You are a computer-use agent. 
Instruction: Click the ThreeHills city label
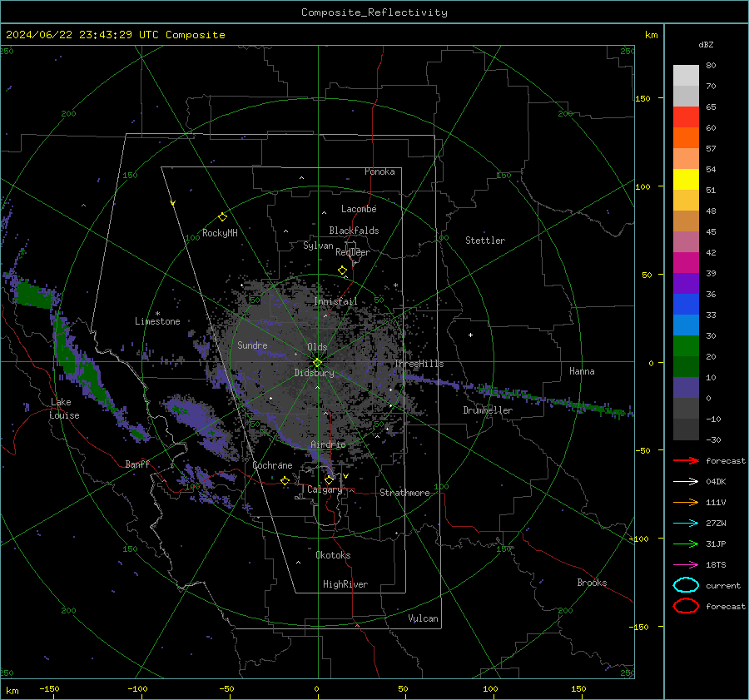pyautogui.click(x=419, y=364)
